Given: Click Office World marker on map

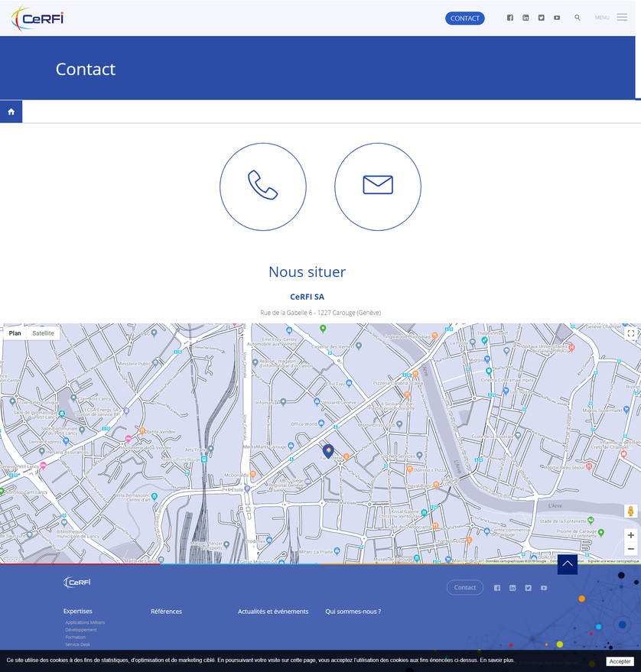Looking at the screenshot, I should pyautogui.click(x=321, y=424).
